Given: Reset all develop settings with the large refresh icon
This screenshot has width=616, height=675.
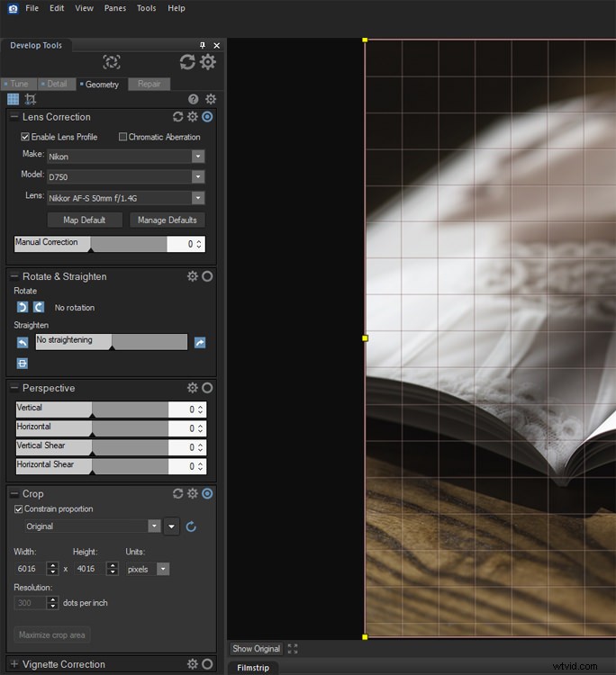Looking at the screenshot, I should 187,62.
